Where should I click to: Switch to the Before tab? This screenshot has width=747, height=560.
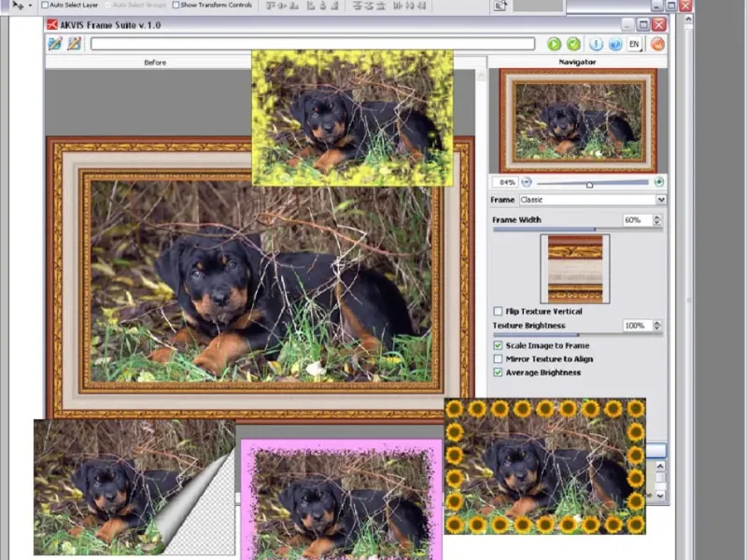pyautogui.click(x=155, y=63)
